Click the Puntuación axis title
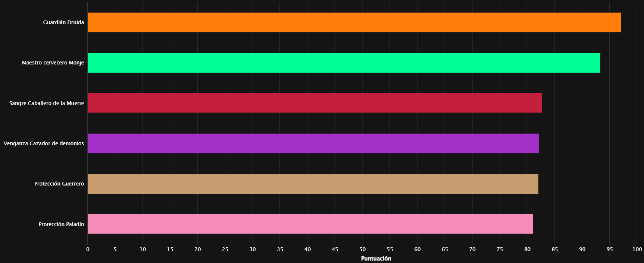Screen dimensions: 644x263 coord(376,259)
